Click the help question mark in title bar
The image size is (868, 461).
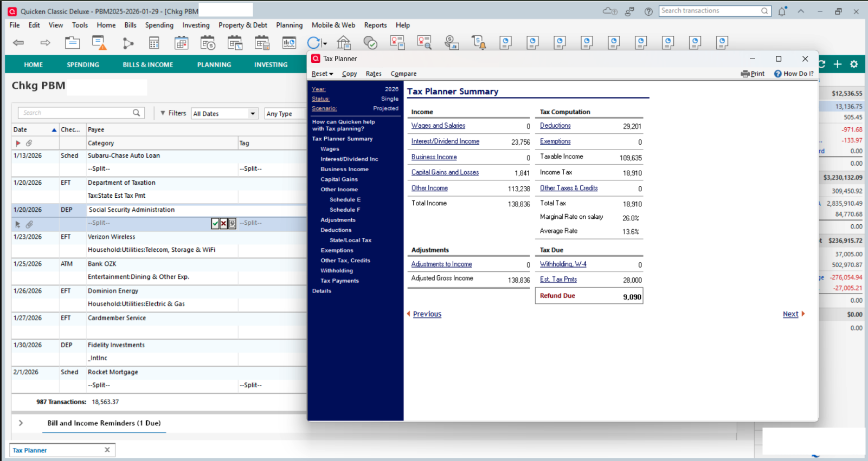(x=648, y=11)
